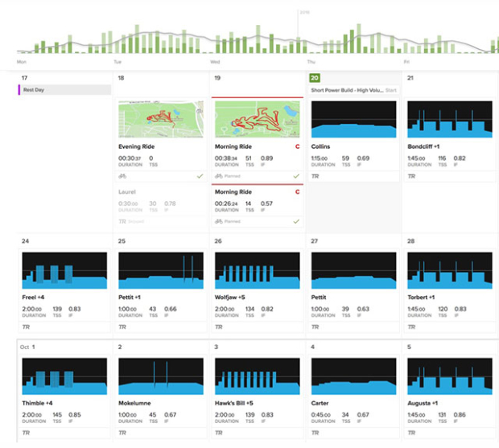Click the TR logo on Freel +4 card
The image size is (499, 448).
pos(26,327)
